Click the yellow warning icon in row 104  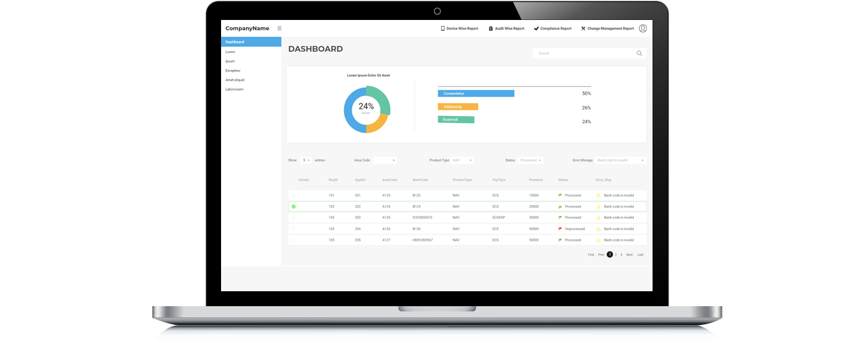click(x=598, y=229)
